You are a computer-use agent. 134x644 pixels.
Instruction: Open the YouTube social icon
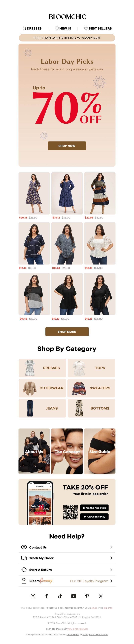click(x=73, y=596)
